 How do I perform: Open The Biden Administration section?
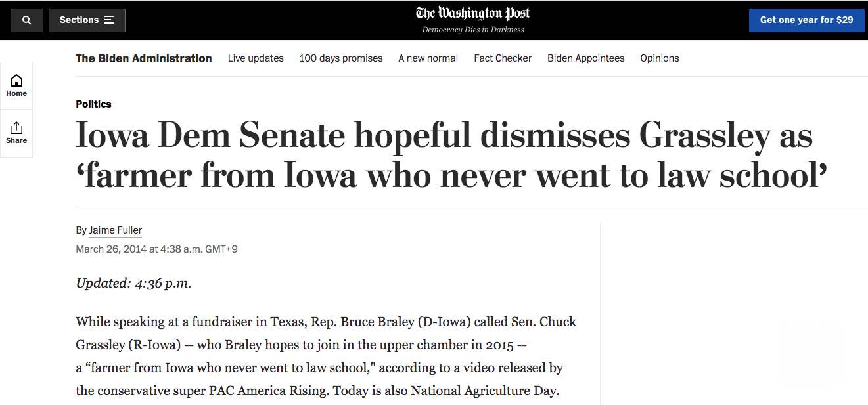point(143,58)
